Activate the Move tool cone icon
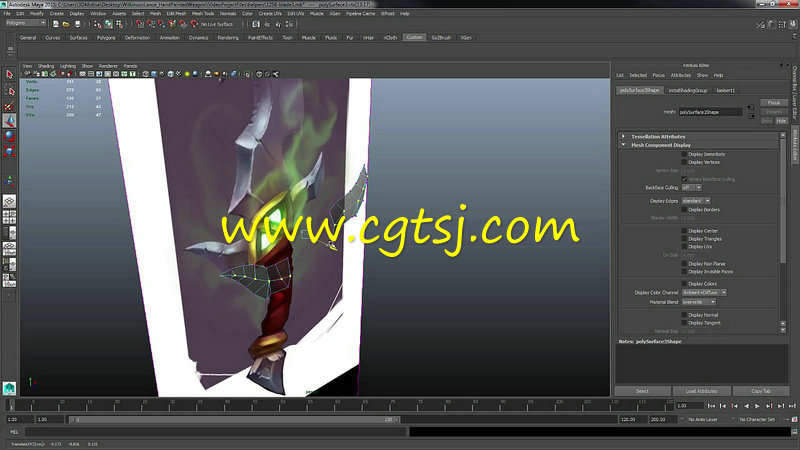This screenshot has width=800, height=450. 9,121
